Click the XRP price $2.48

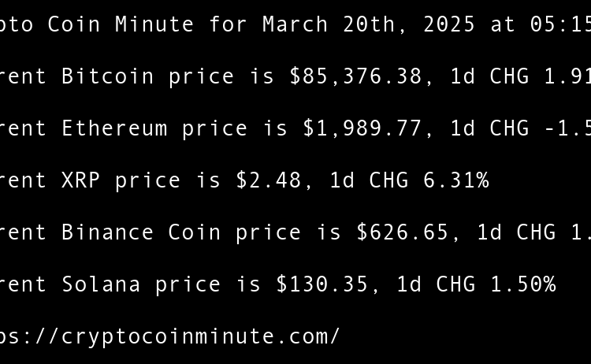(x=269, y=180)
